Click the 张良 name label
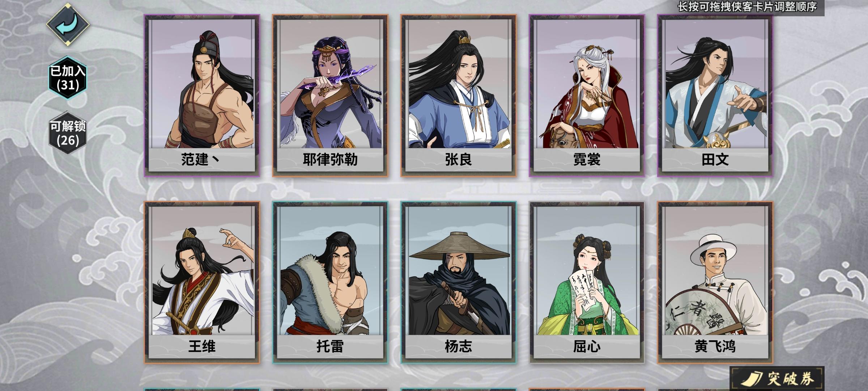 (459, 160)
